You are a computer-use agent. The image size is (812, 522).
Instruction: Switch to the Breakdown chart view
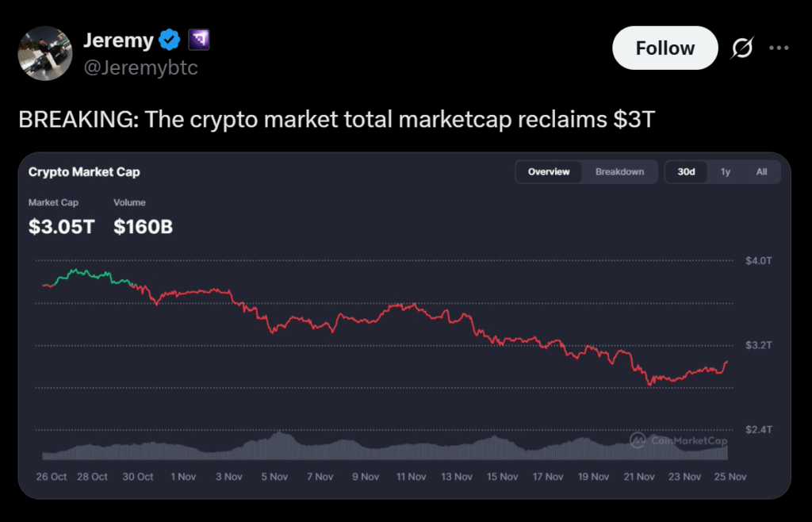click(619, 172)
